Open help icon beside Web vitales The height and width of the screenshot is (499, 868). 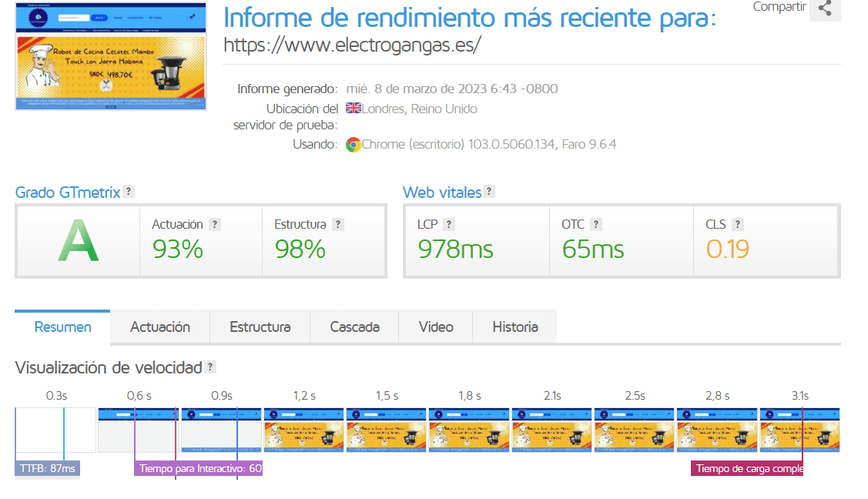[489, 192]
